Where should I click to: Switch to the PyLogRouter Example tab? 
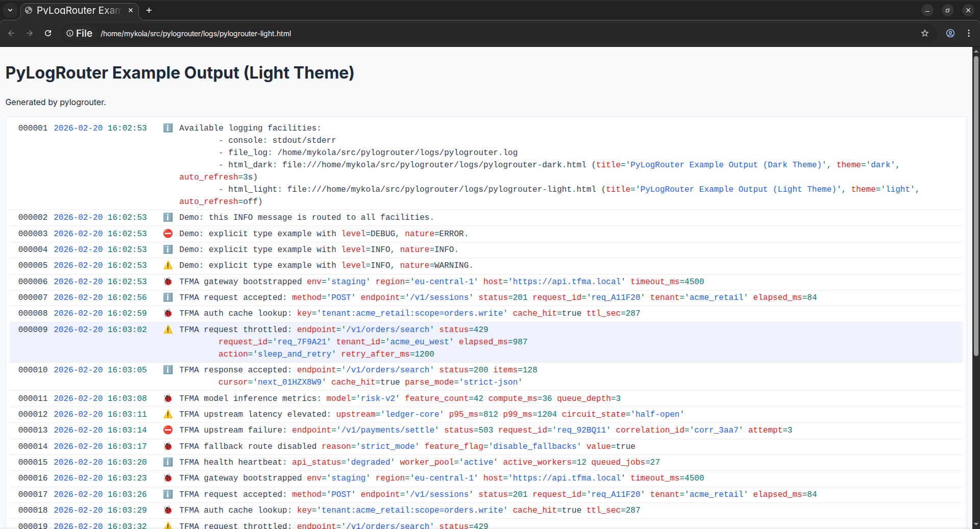[79, 10]
